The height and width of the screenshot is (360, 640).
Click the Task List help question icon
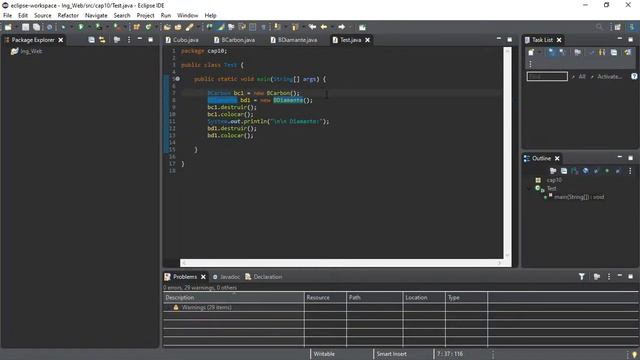coord(634,76)
